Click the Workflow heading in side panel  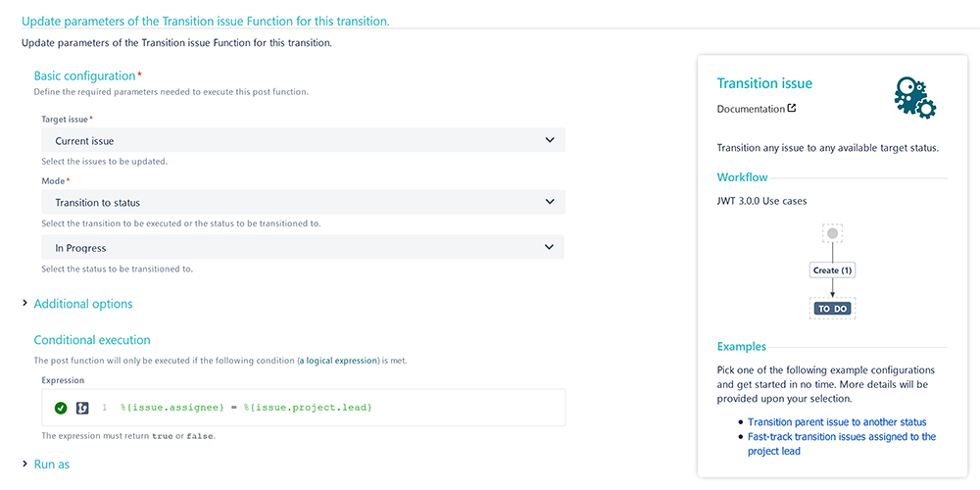click(x=742, y=177)
